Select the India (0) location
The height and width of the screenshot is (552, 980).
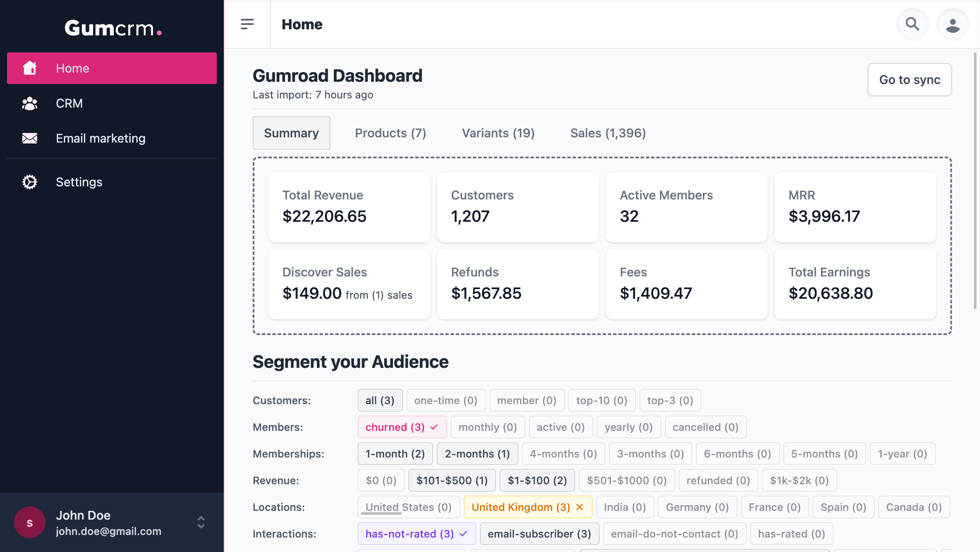click(x=625, y=507)
